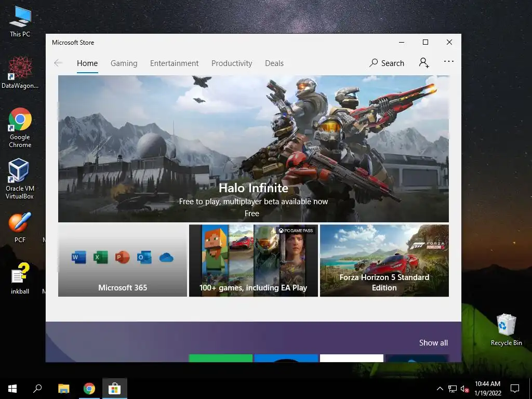532x399 pixels.
Task: Minimize the Microsoft Store window
Action: (402, 43)
